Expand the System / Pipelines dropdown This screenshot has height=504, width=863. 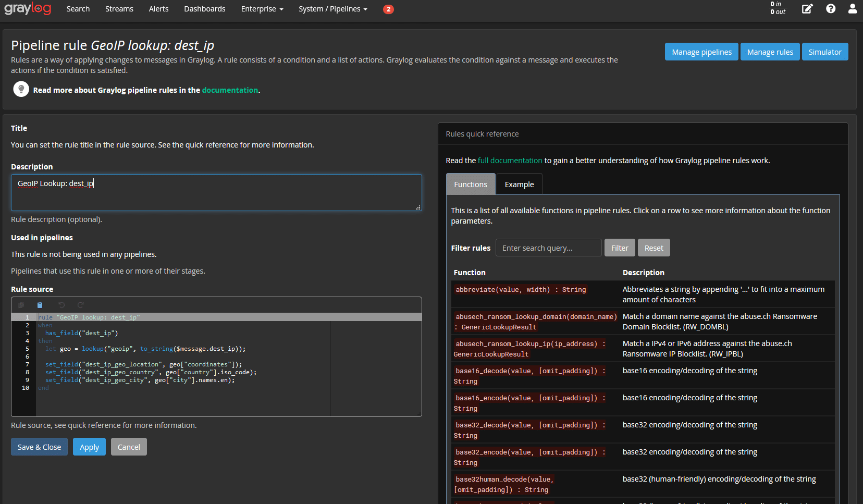pos(332,9)
